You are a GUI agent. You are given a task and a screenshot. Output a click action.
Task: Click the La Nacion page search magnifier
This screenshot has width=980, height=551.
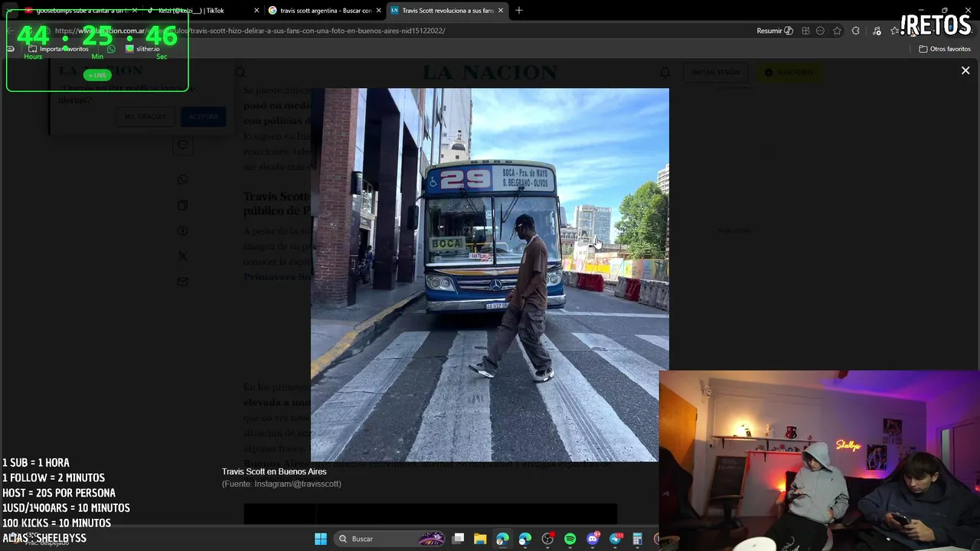coord(240,72)
